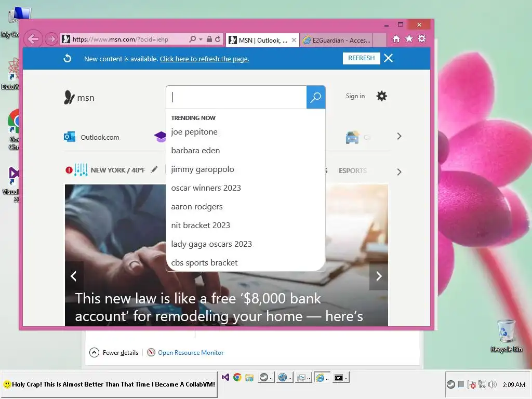Show next story in news carousel
This screenshot has width=532, height=399.
[x=379, y=276]
